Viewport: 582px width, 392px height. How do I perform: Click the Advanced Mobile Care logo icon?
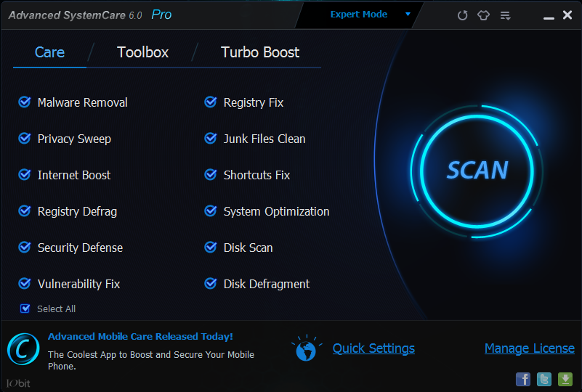[x=23, y=349]
